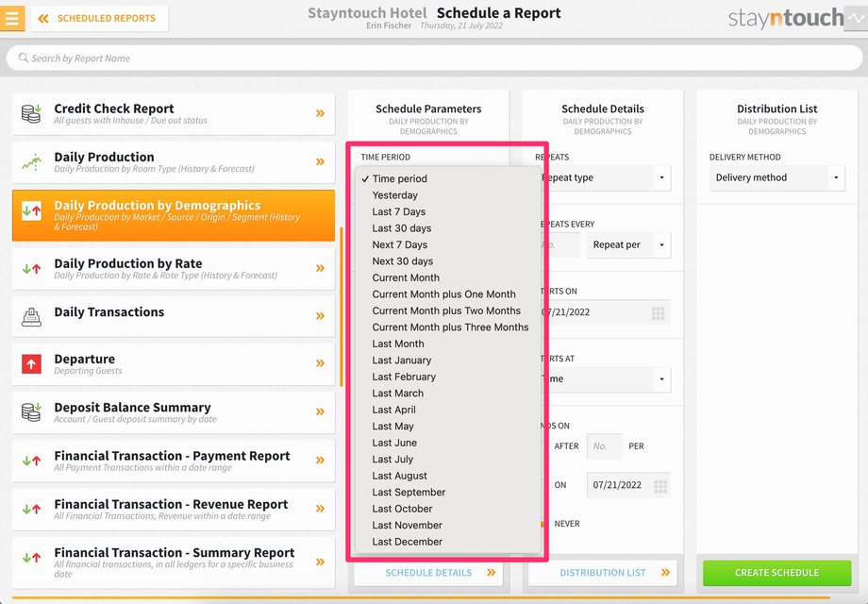
Task: Click the orange report list scrollbar
Action: 342,308
